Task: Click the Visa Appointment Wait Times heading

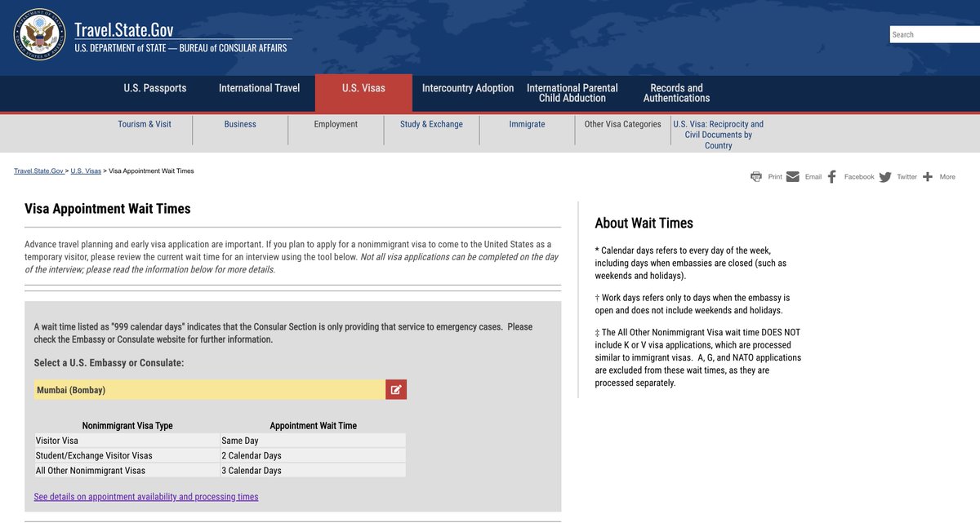Action: pos(108,209)
